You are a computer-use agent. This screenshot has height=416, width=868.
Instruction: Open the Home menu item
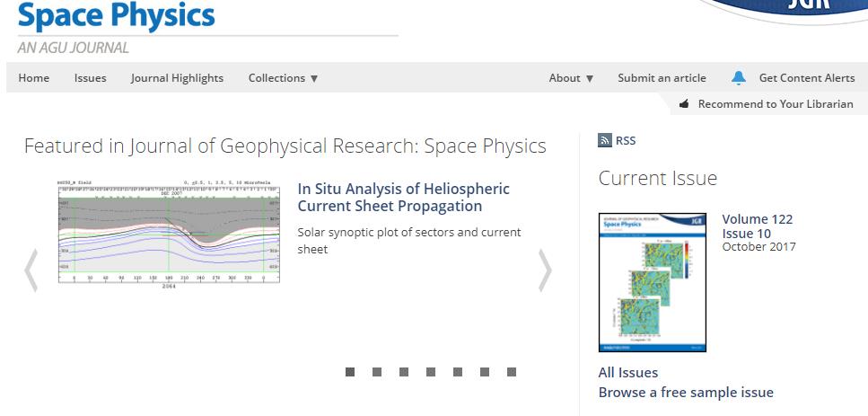(34, 78)
